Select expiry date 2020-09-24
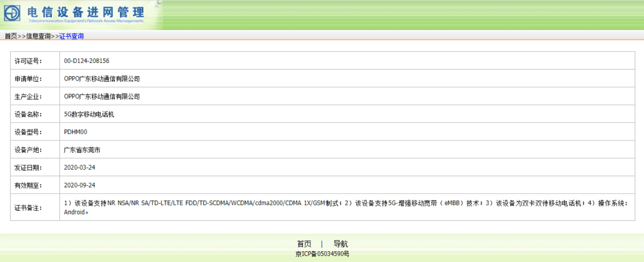This screenshot has height=262, width=644. click(x=80, y=185)
